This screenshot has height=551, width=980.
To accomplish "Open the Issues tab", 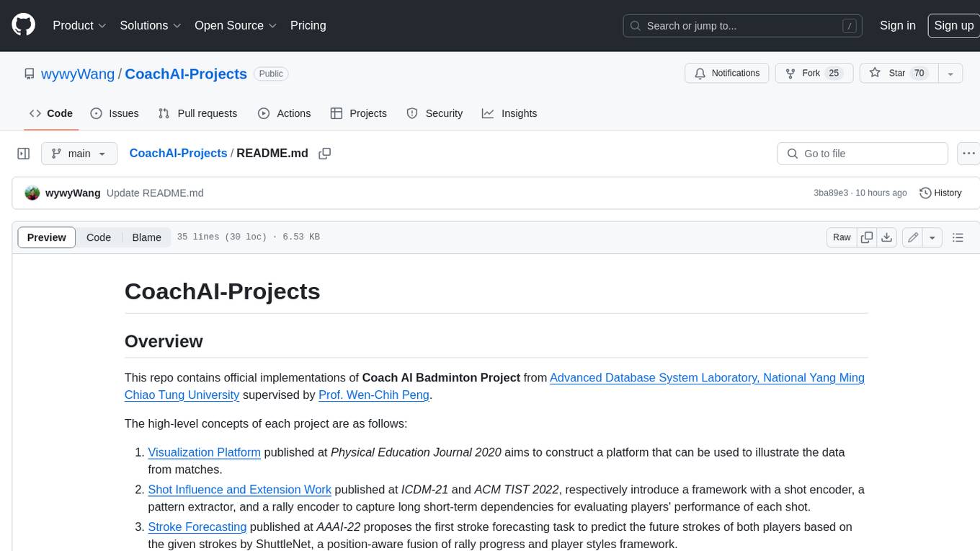I will [x=115, y=113].
